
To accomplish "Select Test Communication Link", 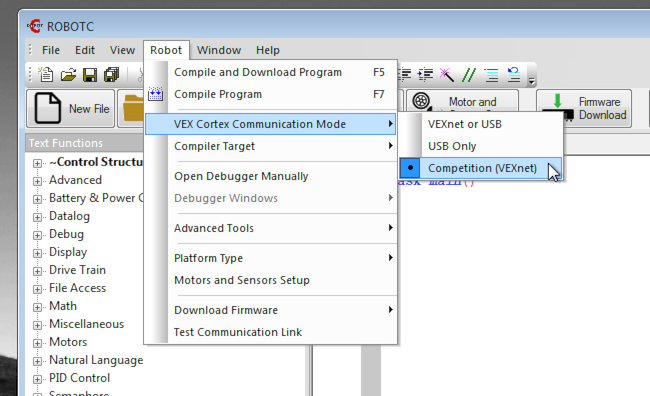I will pyautogui.click(x=271, y=332).
